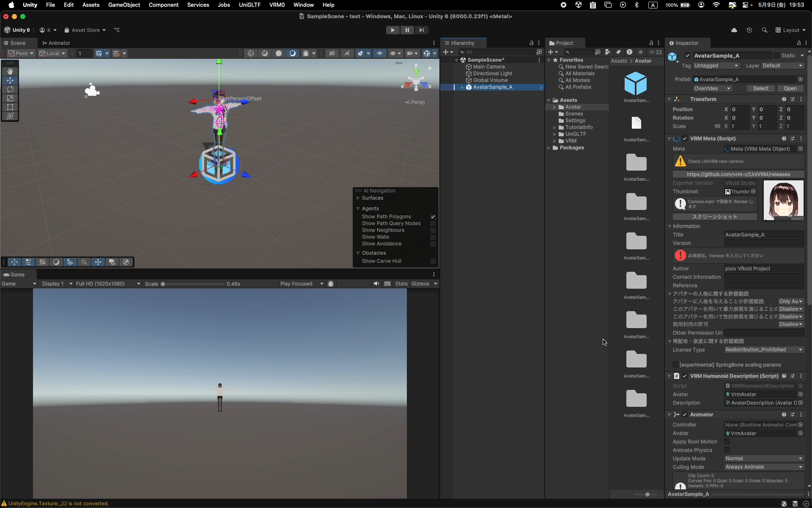The width and height of the screenshot is (812, 508).
Task: Toggle grid snapping icon in Scene toolbar
Action: coord(99,53)
